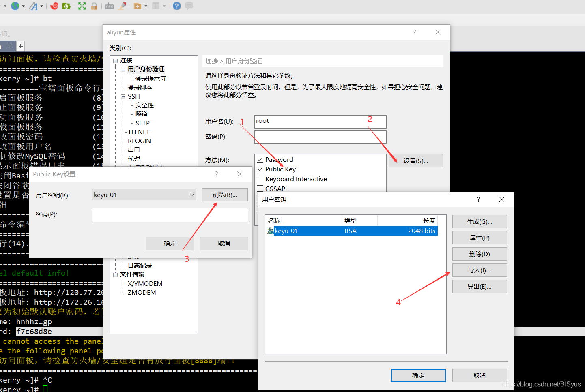Image resolution: width=585 pixels, height=392 pixels.
Task: Click 删除(D) to delete the key
Action: click(x=480, y=254)
